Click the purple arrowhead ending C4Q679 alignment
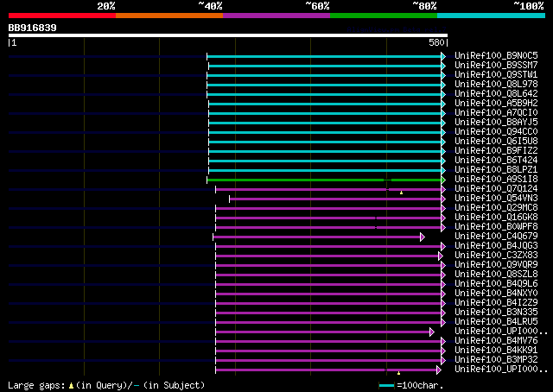 423,237
